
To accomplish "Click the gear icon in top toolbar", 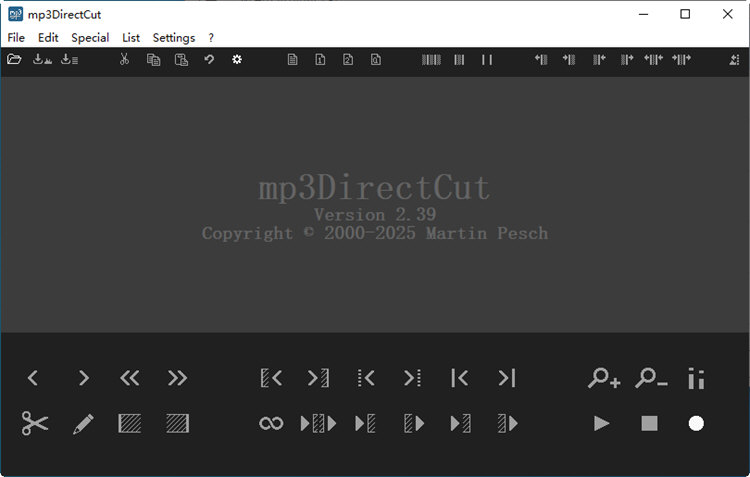I will click(237, 59).
